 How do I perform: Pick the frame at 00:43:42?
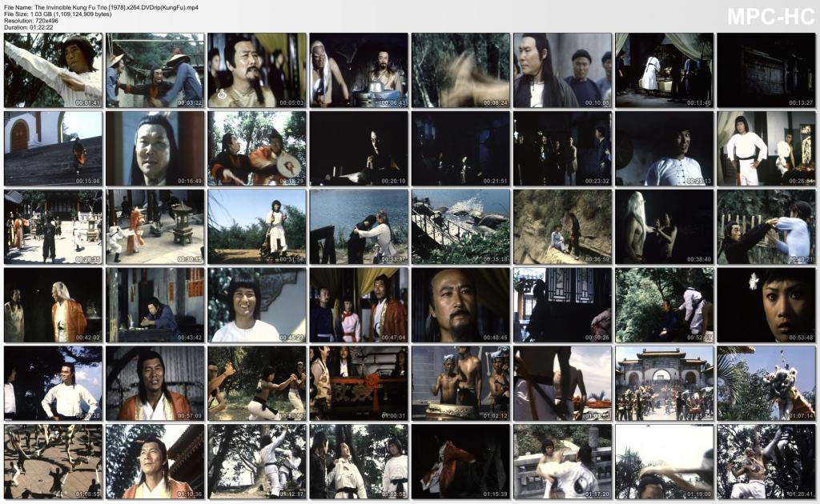click(155, 305)
